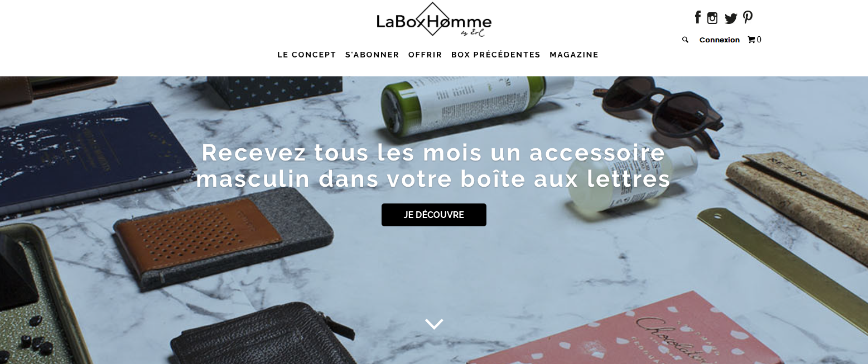The image size is (868, 364).
Task: Open the Pinterest icon link
Action: [748, 17]
